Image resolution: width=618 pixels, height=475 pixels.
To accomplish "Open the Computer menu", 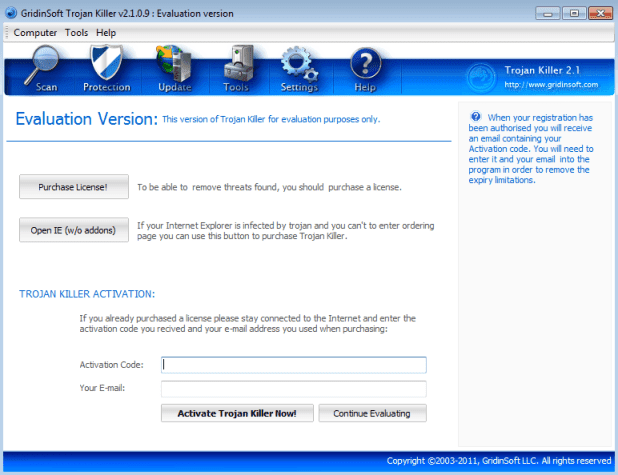I will click(35, 33).
